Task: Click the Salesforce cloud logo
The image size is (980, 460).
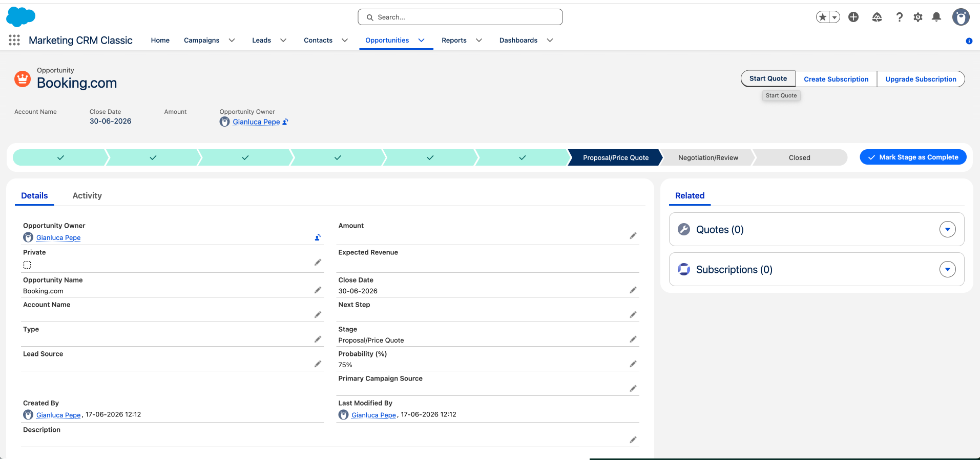Action: click(20, 17)
